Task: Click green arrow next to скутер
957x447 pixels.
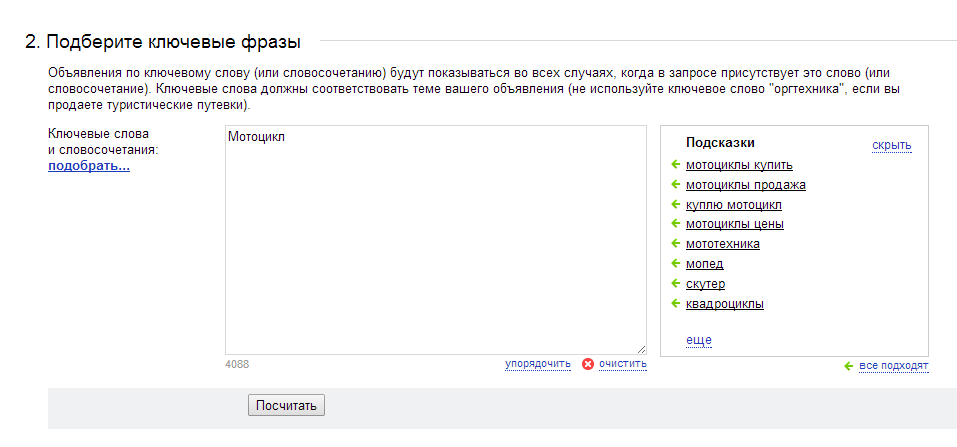Action: coord(675,283)
